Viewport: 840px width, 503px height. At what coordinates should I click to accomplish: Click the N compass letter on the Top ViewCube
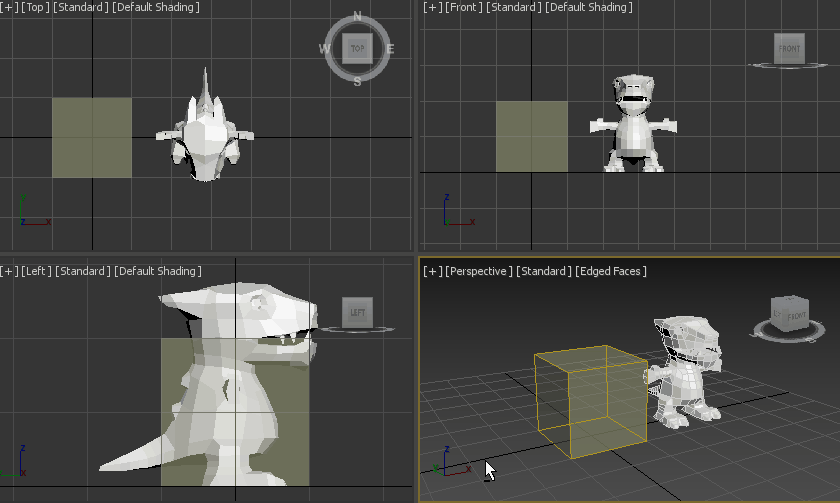[x=357, y=17]
